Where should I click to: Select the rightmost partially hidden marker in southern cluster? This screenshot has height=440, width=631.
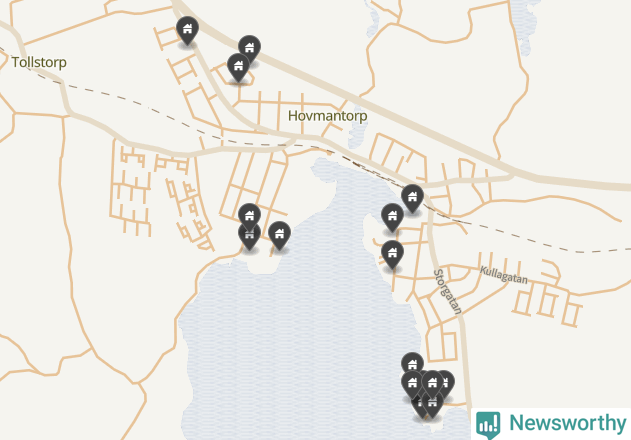tap(449, 382)
